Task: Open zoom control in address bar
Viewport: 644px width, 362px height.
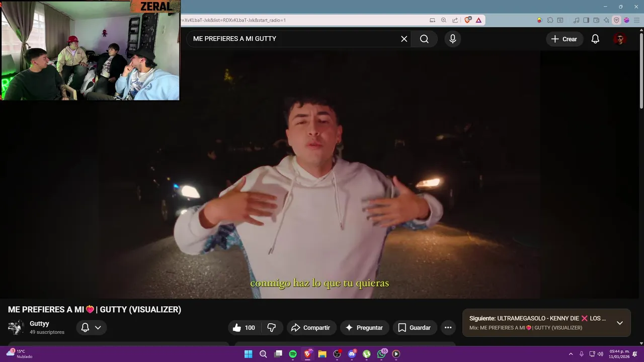Action: tap(444, 20)
